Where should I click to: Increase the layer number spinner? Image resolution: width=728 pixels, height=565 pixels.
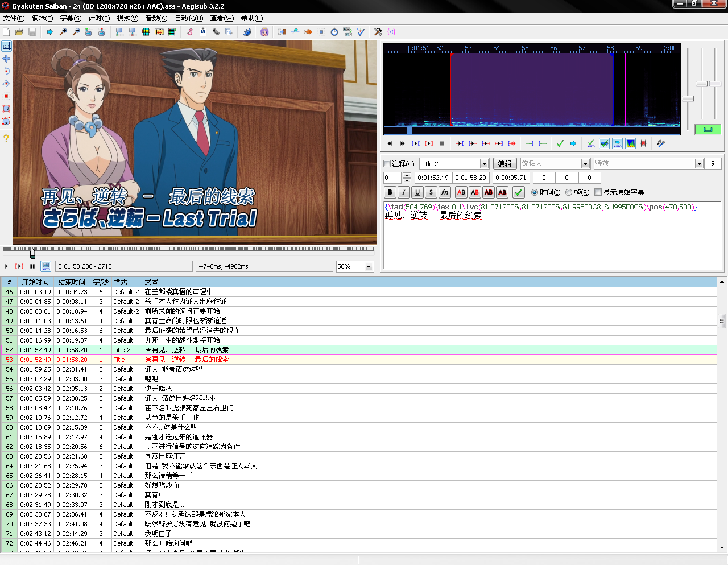(407, 175)
